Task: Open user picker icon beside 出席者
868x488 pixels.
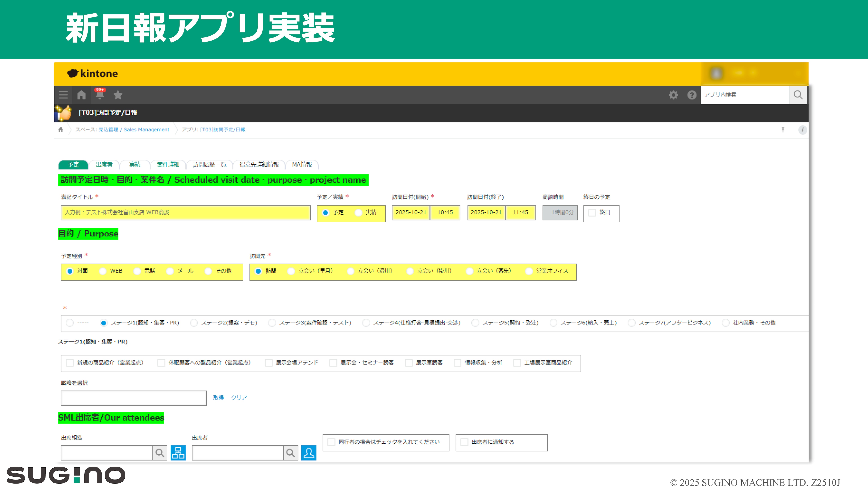Action: point(309,453)
